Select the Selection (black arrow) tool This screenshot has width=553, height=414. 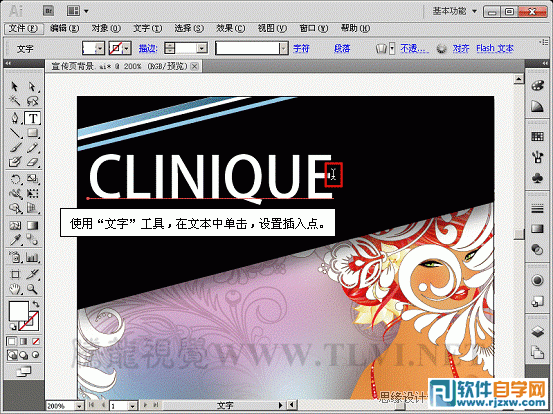coord(14,87)
